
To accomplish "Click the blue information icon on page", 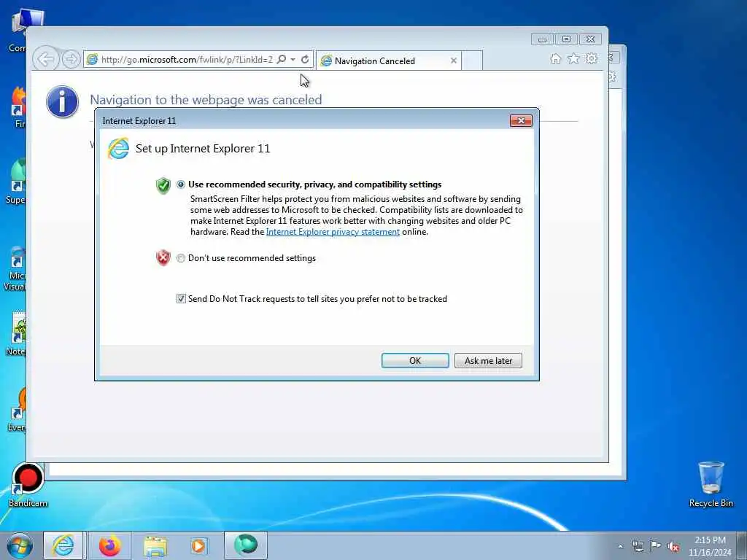I will [63, 101].
